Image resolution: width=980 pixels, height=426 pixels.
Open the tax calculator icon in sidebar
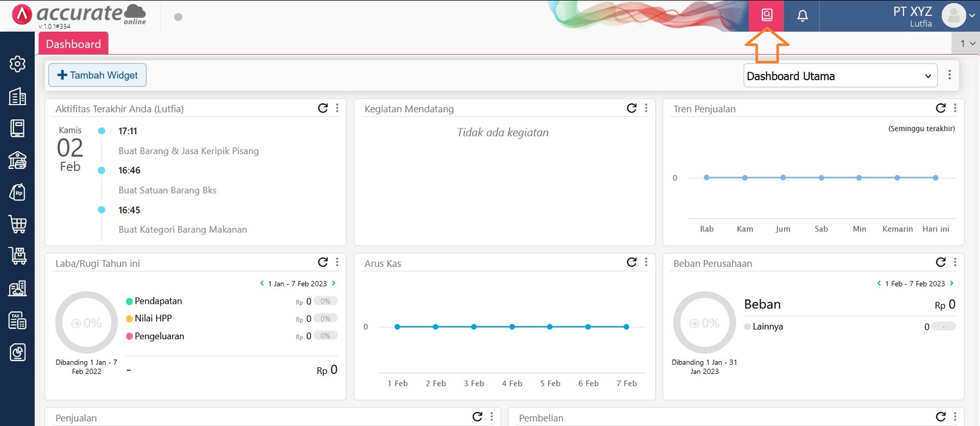click(17, 320)
